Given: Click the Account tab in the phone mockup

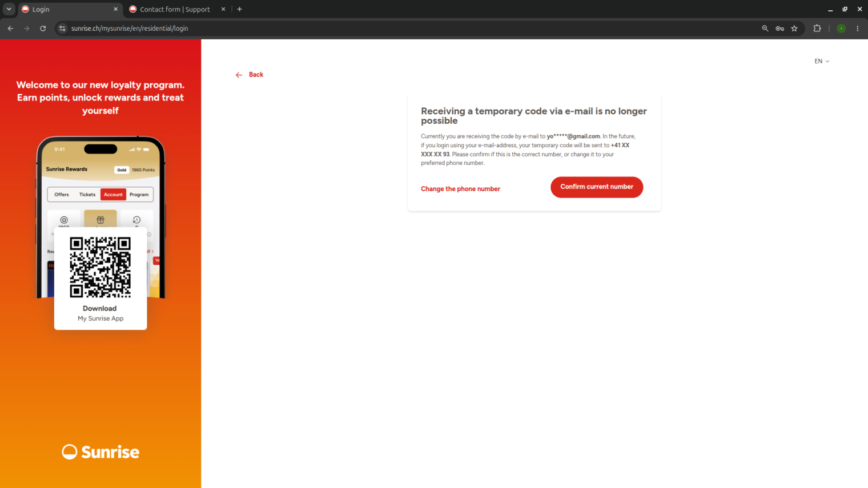Looking at the screenshot, I should [113, 195].
